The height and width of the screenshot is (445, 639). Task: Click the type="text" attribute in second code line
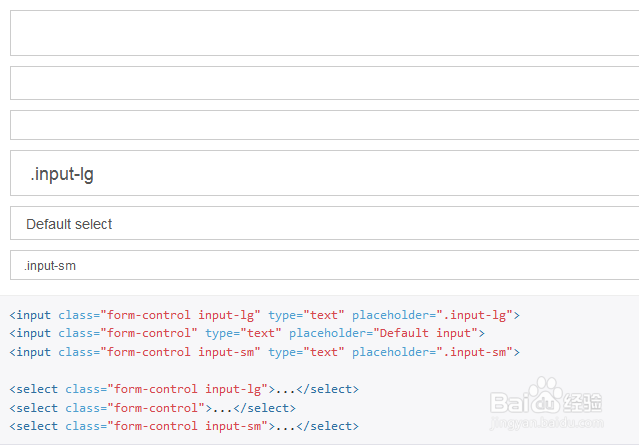pyautogui.click(x=243, y=333)
